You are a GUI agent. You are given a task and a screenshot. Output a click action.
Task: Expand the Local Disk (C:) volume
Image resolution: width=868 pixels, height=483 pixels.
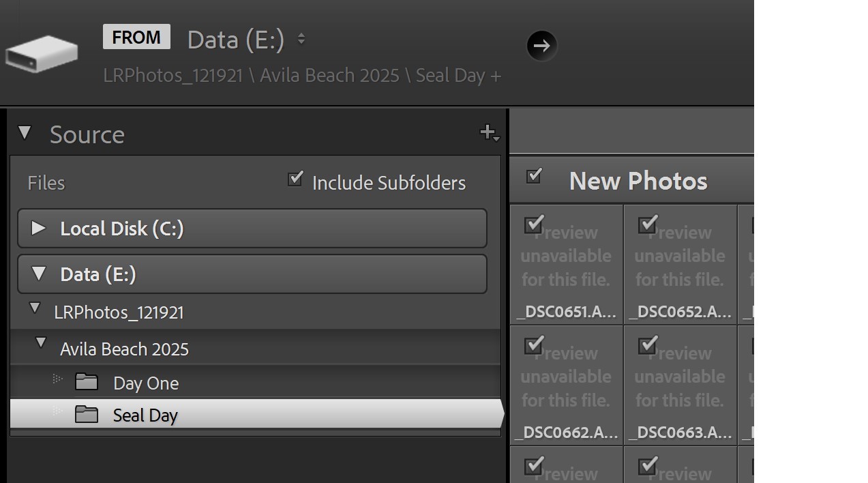click(39, 228)
